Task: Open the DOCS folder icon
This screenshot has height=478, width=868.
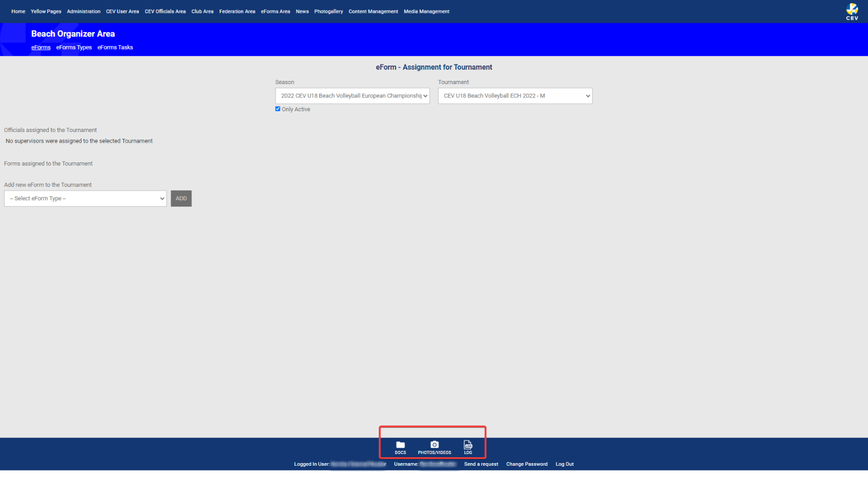Action: 400,448
